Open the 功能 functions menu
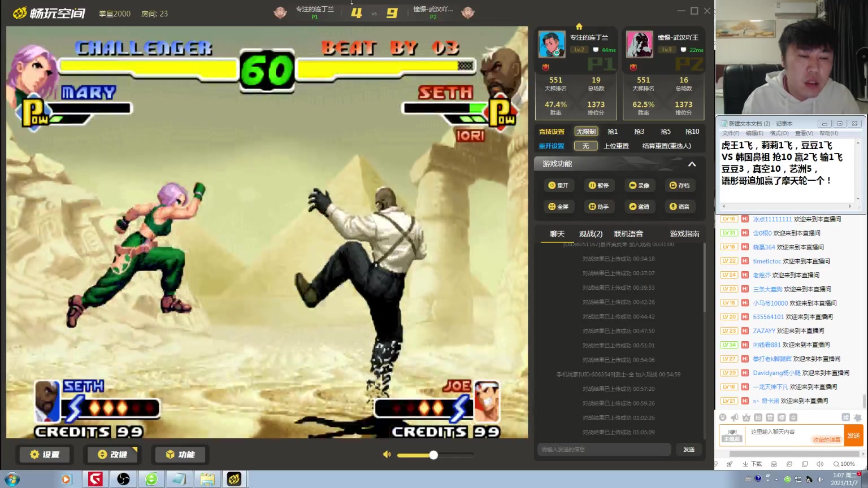 coord(180,455)
